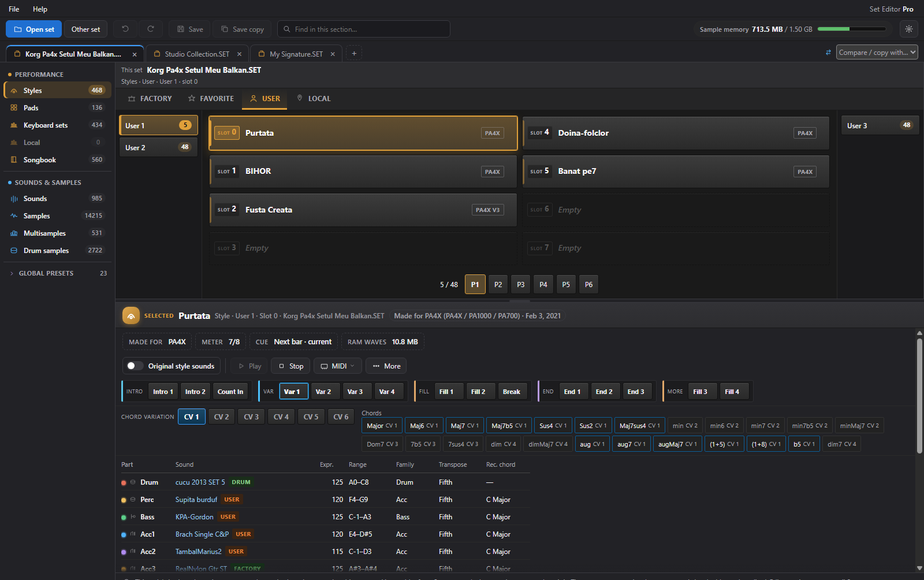
Task: Close the Studio Collection.SET tab
Action: (x=239, y=54)
